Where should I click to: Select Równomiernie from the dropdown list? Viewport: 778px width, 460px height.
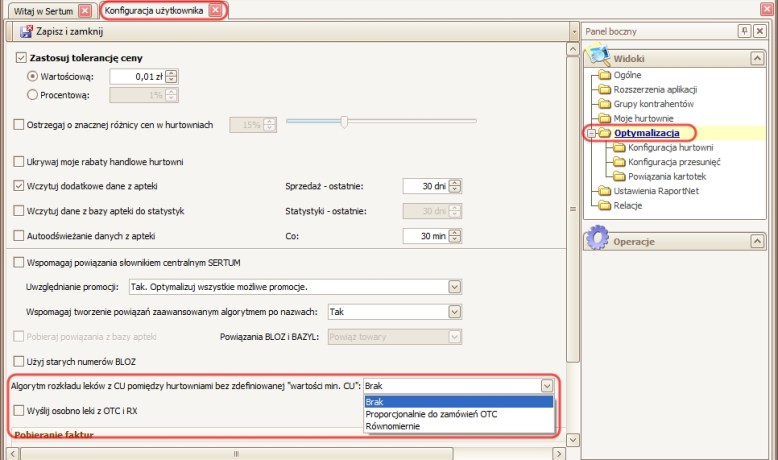coord(393,426)
